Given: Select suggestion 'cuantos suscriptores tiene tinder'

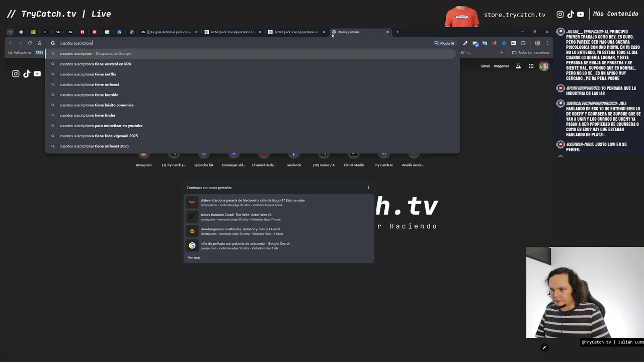Looking at the screenshot, I should tap(251, 115).
